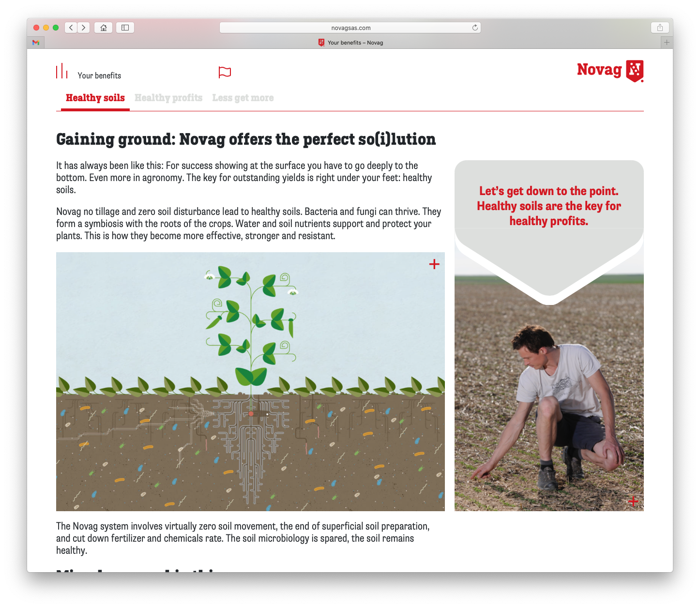The width and height of the screenshot is (700, 608).
Task: Switch to the Healthy profits tab
Action: tap(168, 98)
